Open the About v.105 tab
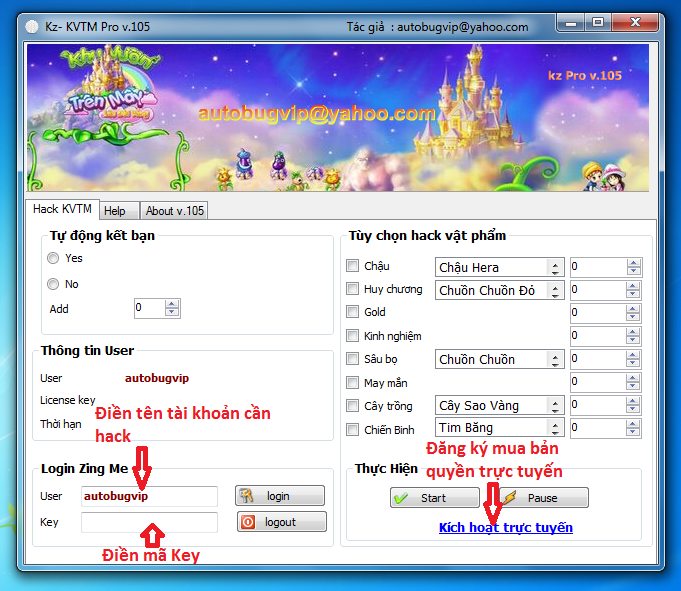Viewport: 681px width, 591px height. pos(174,211)
